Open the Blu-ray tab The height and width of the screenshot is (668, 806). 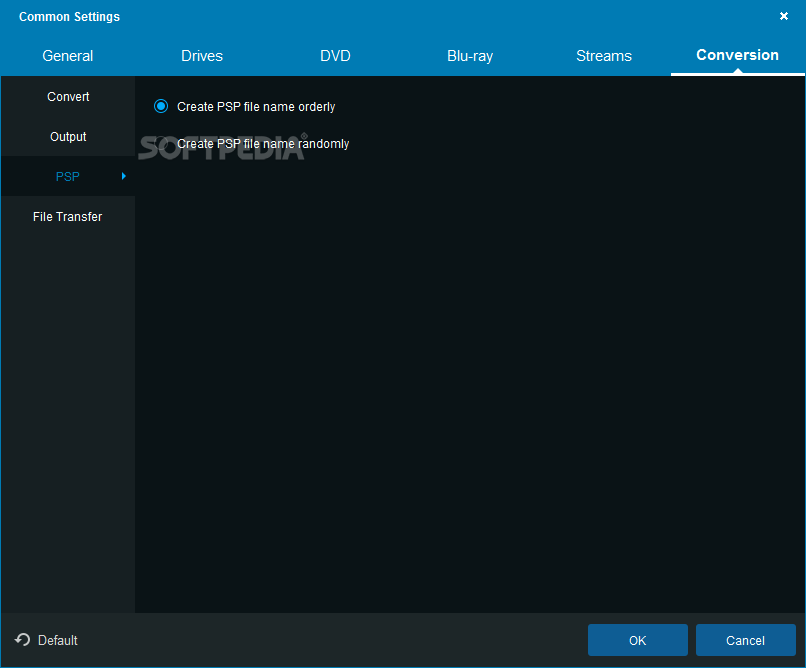coord(470,55)
